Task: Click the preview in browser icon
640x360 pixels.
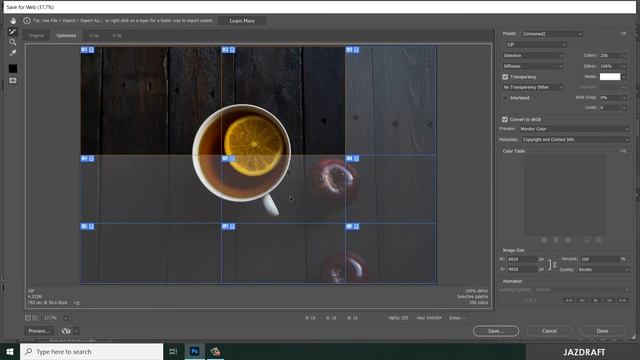Action: pyautogui.click(x=66, y=331)
